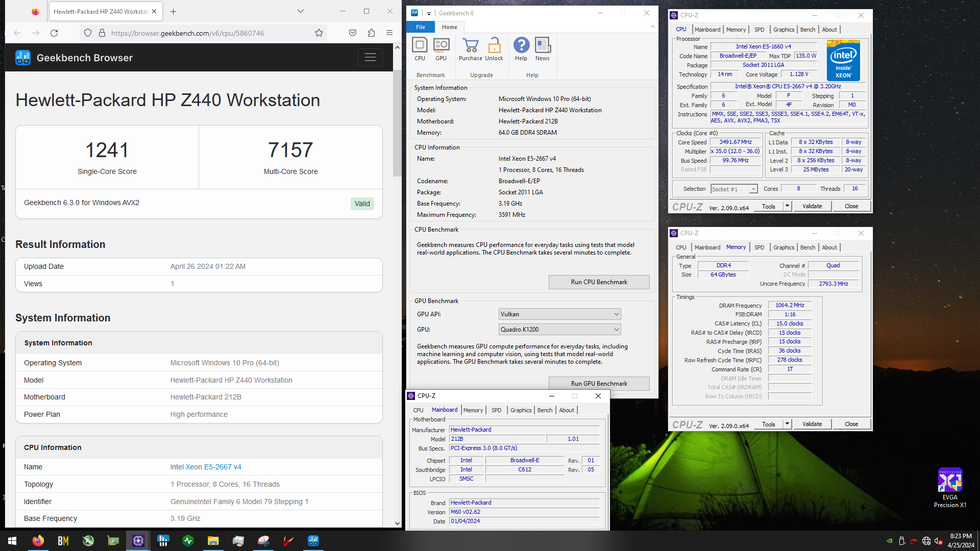The width and height of the screenshot is (980, 551).
Task: Click the 1241 Single-Core Score value
Action: [107, 150]
